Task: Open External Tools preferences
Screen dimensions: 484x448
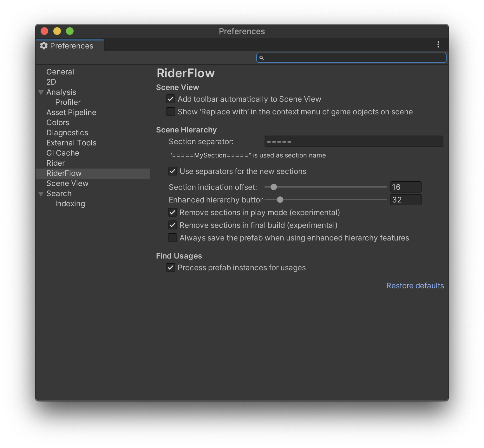Action: tap(71, 143)
